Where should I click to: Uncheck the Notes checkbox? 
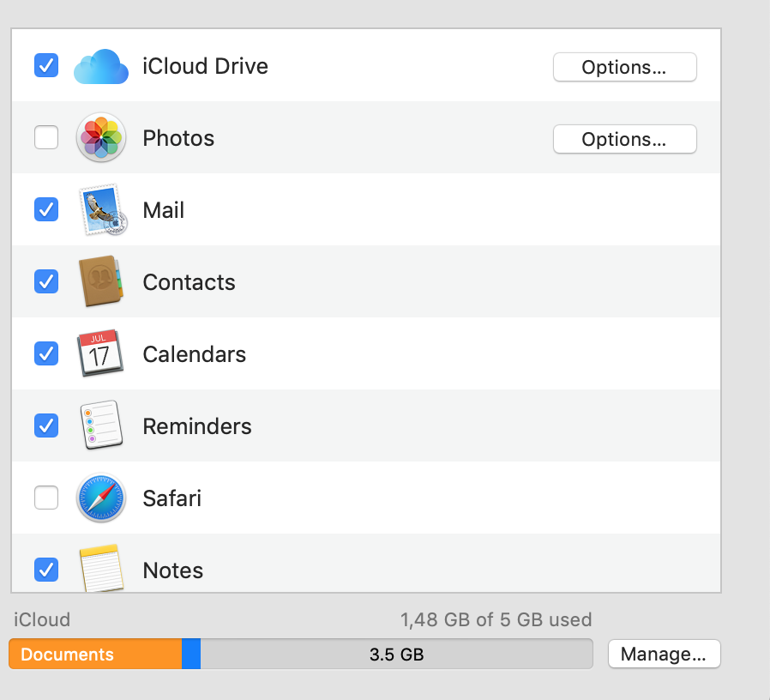point(46,570)
